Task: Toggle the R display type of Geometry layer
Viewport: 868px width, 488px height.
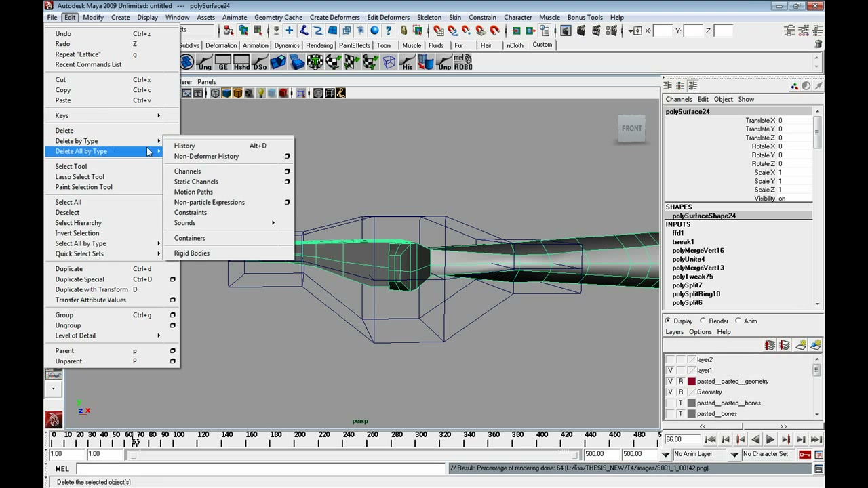Action: [x=681, y=392]
